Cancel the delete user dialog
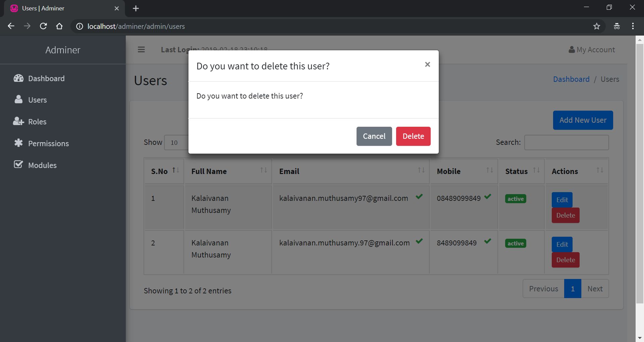Screen dimensions: 644x342 pos(374,136)
